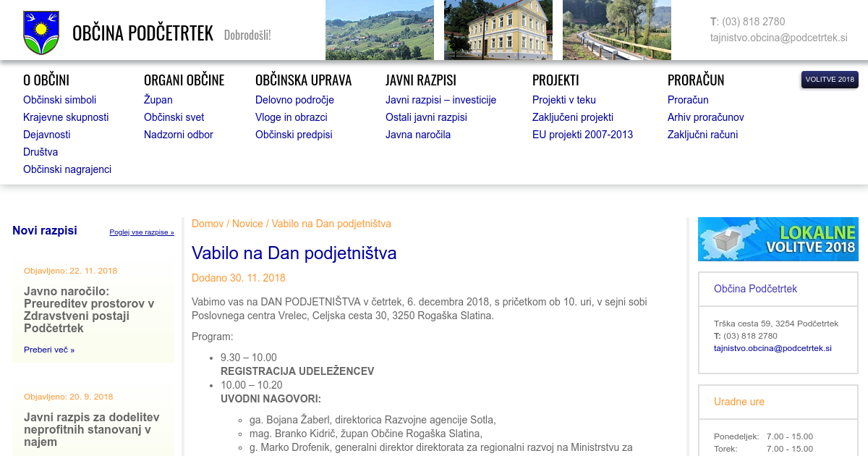Open EU projekti 2007-2013
Image resolution: width=868 pixels, height=456 pixels.
click(x=582, y=135)
